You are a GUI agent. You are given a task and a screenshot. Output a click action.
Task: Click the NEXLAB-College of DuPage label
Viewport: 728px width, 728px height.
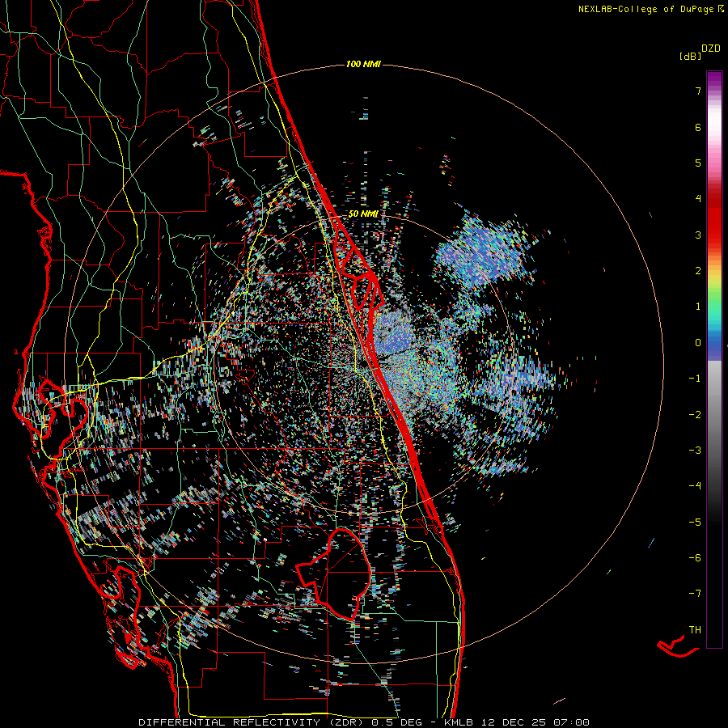coord(646,9)
